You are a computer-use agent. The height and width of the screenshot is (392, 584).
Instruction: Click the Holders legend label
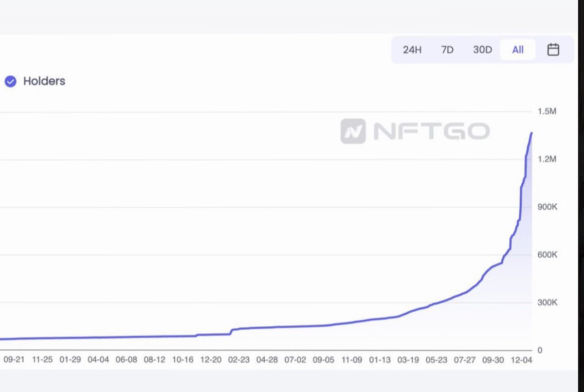44,81
